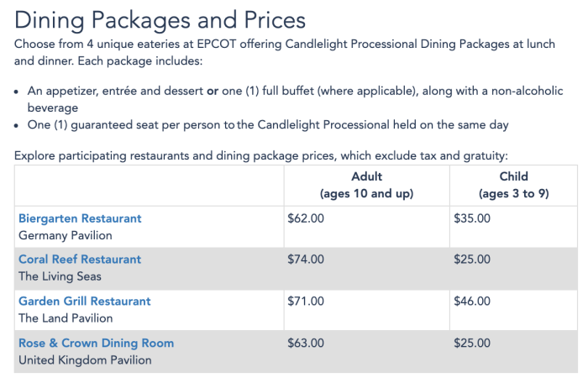The width and height of the screenshot is (588, 383).
Task: Visit the Rose & Crown Dining Room link
Action: (x=97, y=344)
